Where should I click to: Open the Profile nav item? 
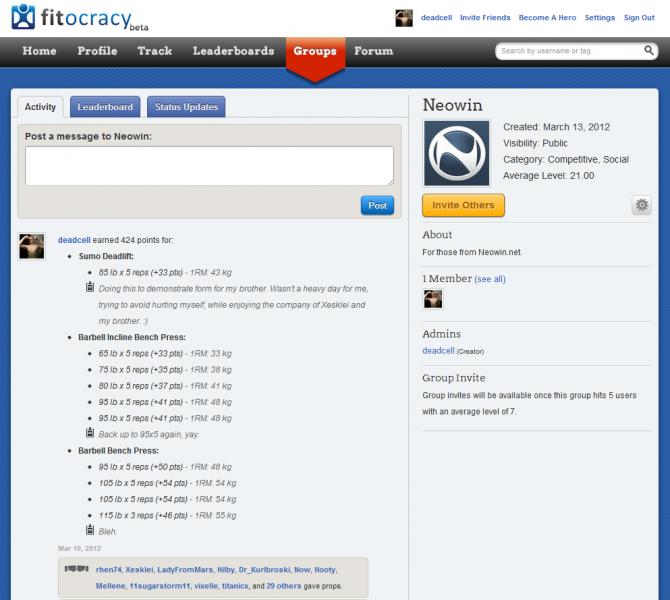tap(97, 51)
